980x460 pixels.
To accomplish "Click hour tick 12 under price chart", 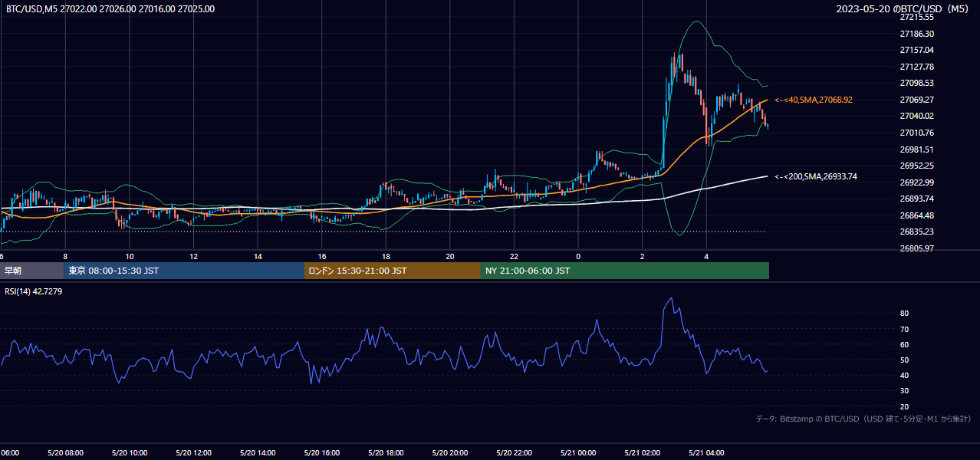I will (x=193, y=256).
